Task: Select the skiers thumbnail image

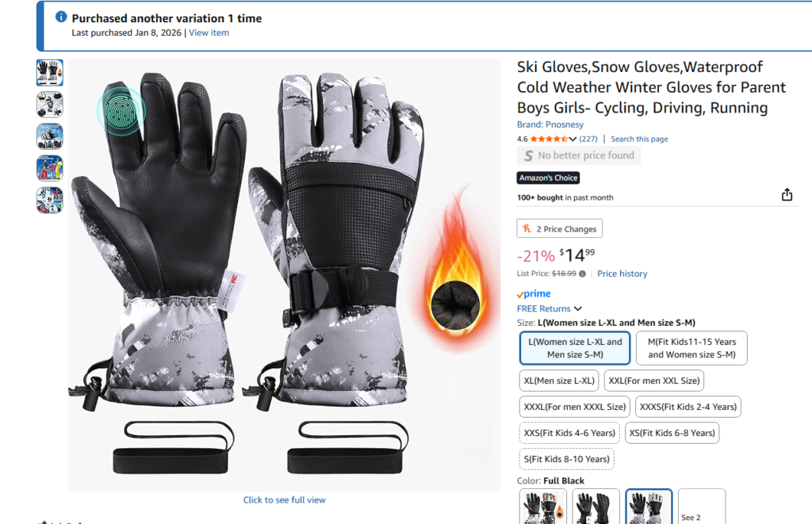Action: [50, 168]
